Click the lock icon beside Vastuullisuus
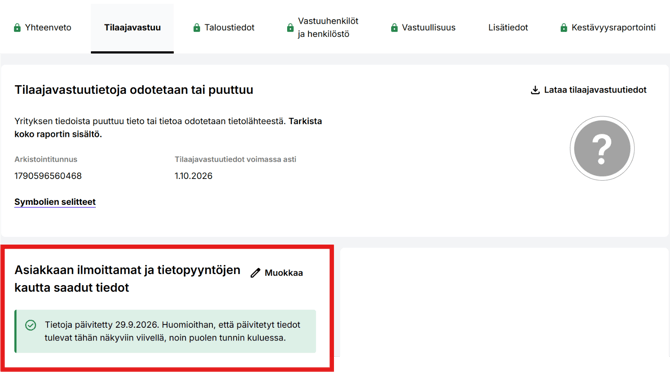This screenshot has width=670, height=372. (x=394, y=28)
